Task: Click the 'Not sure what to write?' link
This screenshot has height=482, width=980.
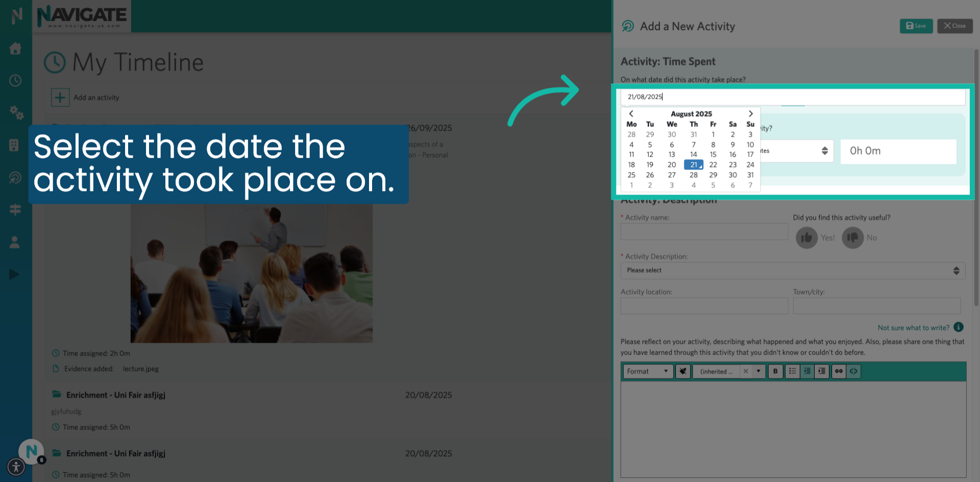Action: point(914,327)
